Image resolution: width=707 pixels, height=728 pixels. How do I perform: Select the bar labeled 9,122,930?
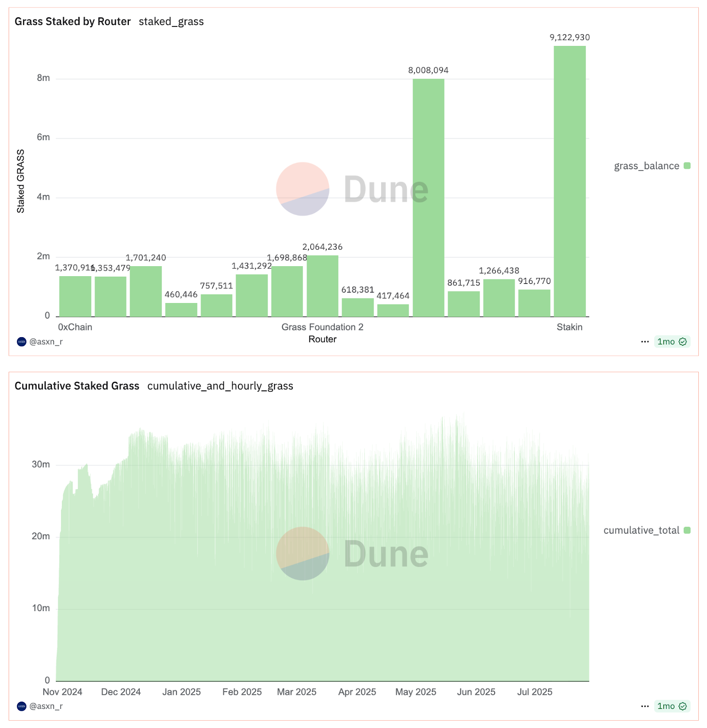click(x=570, y=182)
